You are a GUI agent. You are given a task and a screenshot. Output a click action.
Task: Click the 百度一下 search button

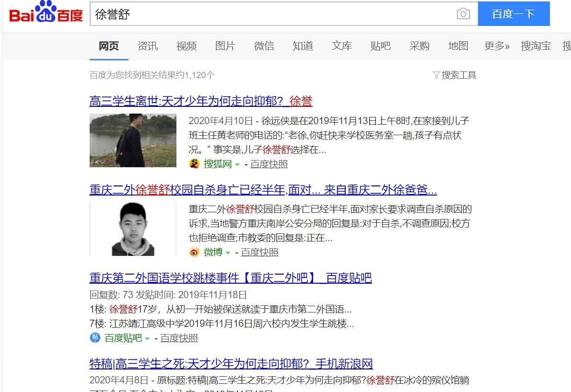pos(513,14)
